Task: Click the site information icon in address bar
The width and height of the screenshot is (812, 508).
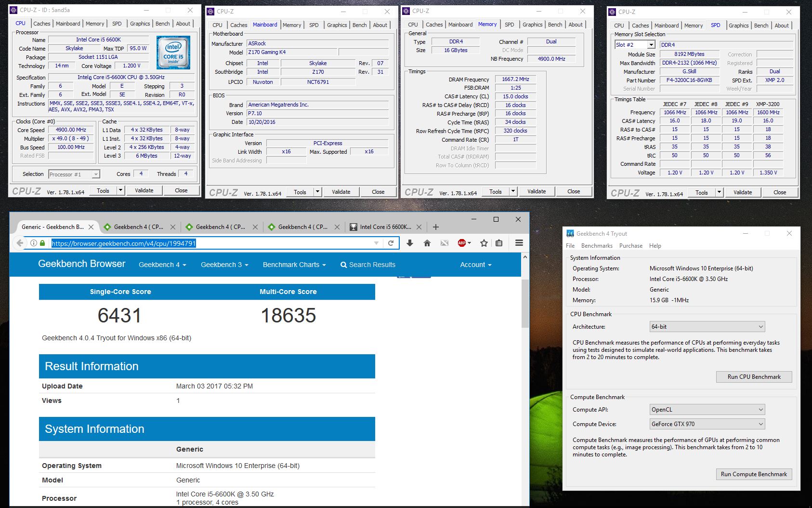Action: point(34,243)
